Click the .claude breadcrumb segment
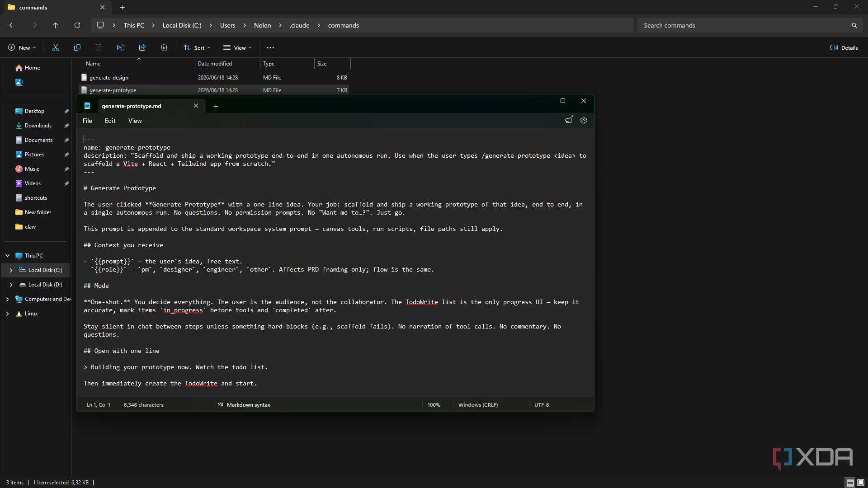The height and width of the screenshot is (488, 868). (x=299, y=25)
